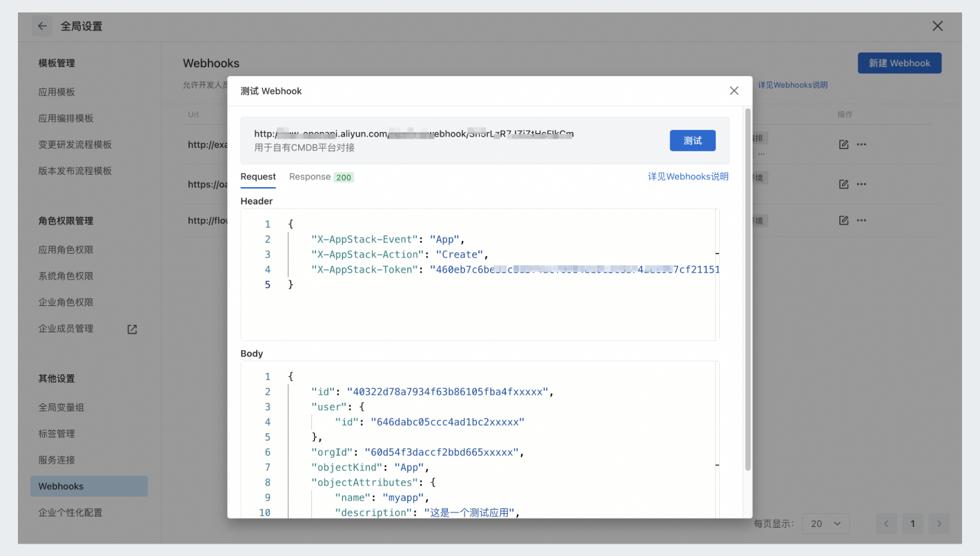Go to the previous page of webhooks
The height and width of the screenshot is (556, 980).
[x=887, y=524]
